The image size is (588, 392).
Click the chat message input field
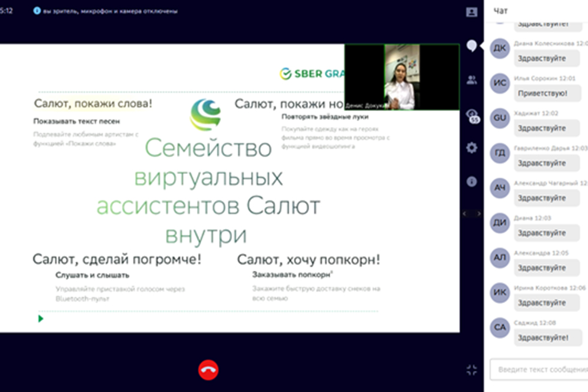click(538, 370)
